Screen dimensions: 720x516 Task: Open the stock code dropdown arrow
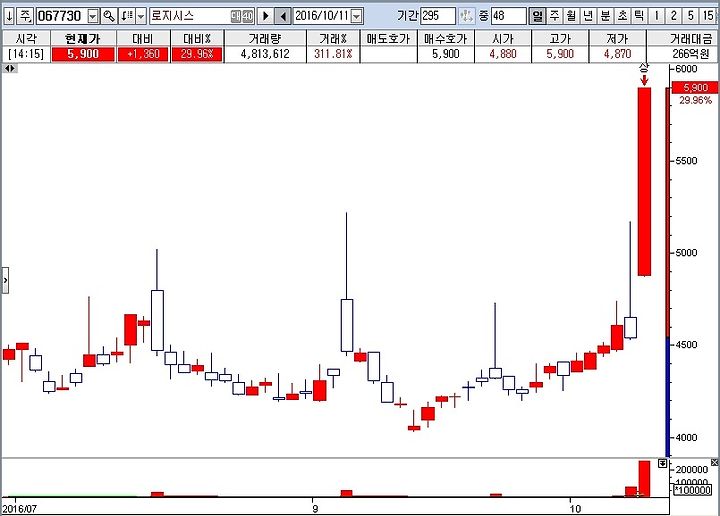[x=93, y=17]
